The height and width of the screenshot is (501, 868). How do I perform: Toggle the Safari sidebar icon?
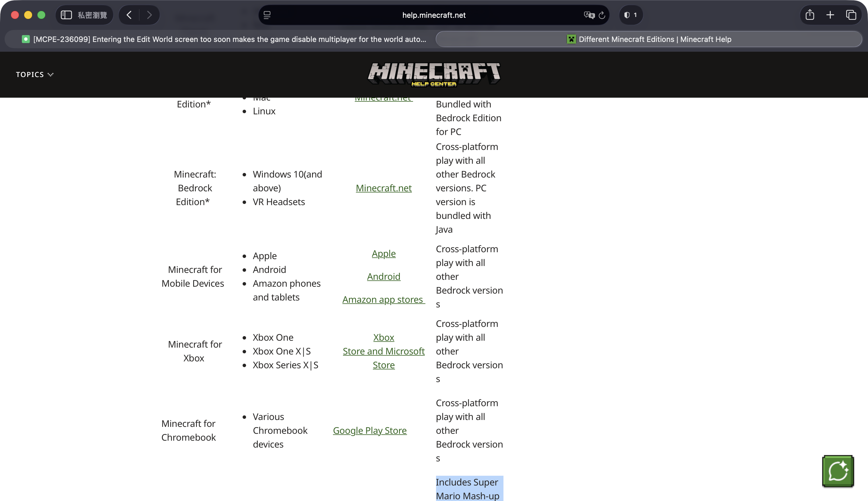coord(66,15)
